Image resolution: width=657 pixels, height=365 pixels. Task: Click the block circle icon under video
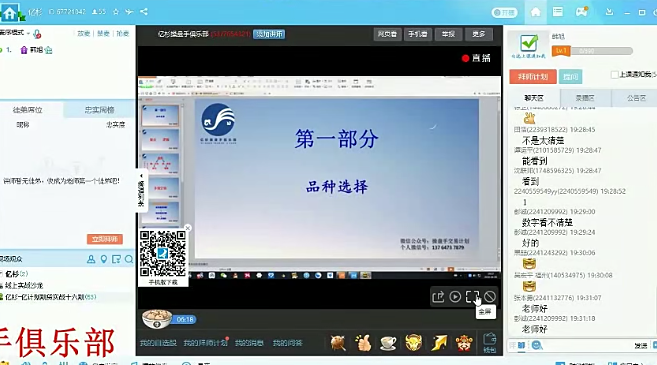tap(489, 297)
